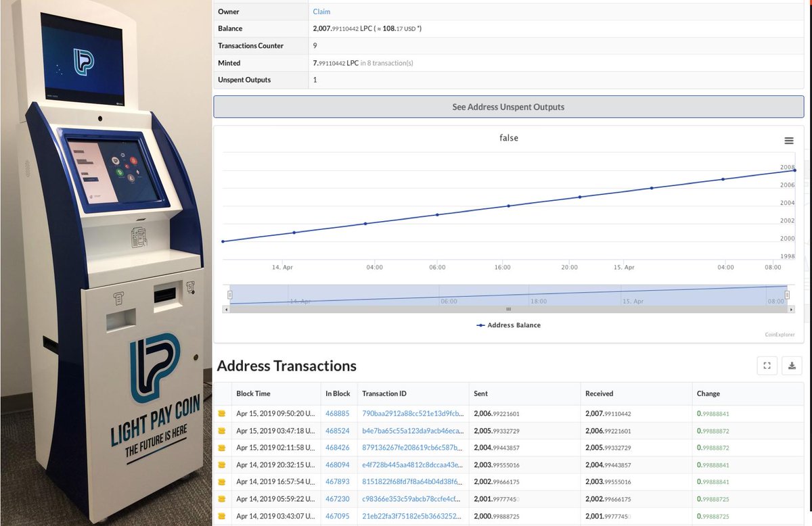Image resolution: width=812 pixels, height=526 pixels.
Task: Open block 468885 link
Action: coord(337,413)
